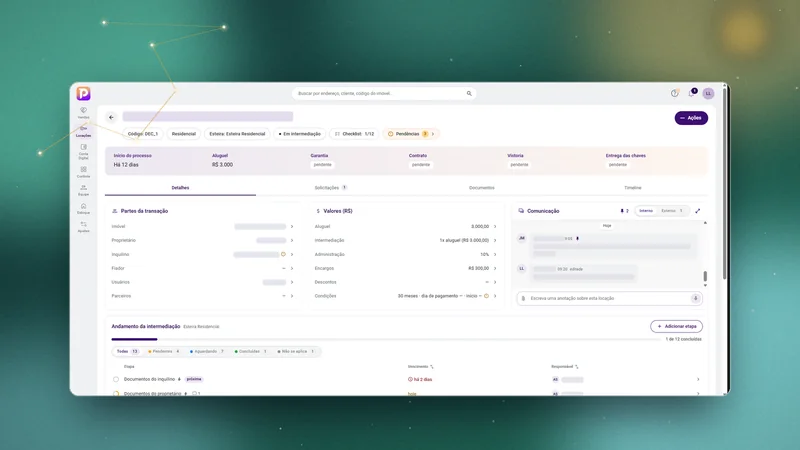Click the main page scrollbar
This screenshot has width=800, height=450.
tap(724, 184)
